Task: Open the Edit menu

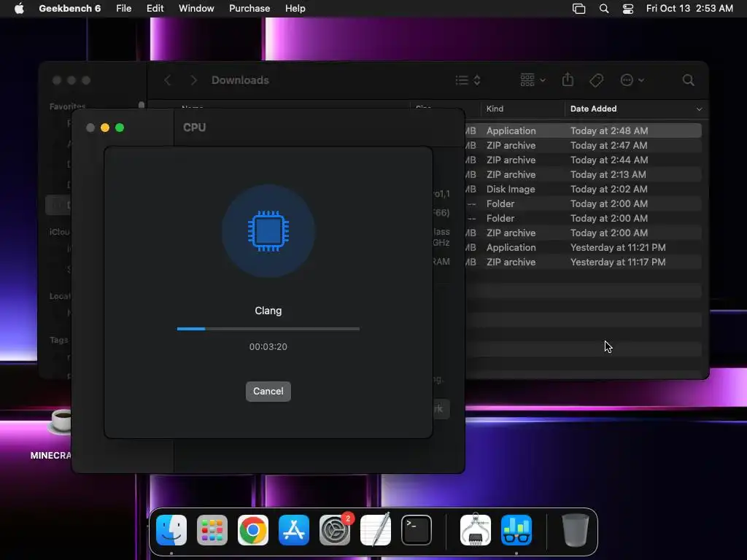Action: (x=155, y=9)
